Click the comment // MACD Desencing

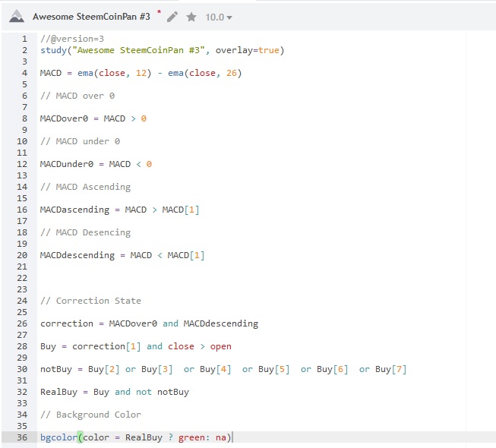(85, 232)
